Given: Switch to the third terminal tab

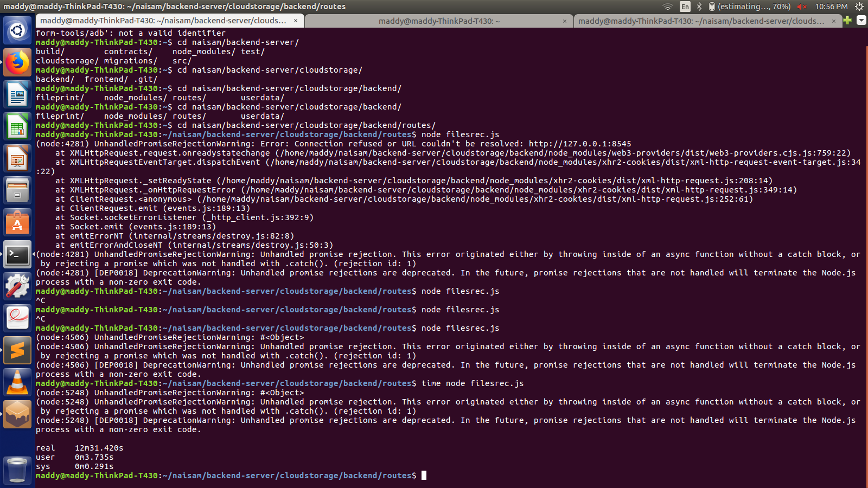Looking at the screenshot, I should pyautogui.click(x=709, y=21).
